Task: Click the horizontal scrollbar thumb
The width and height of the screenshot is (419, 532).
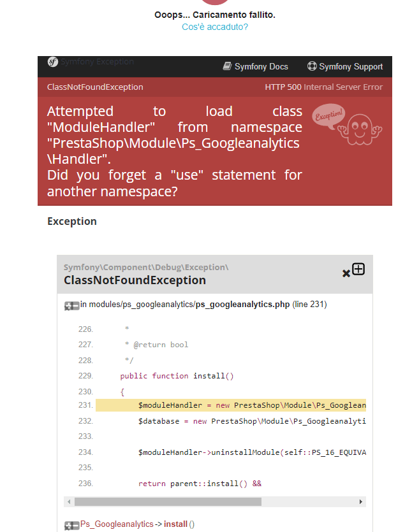Action: (x=168, y=501)
